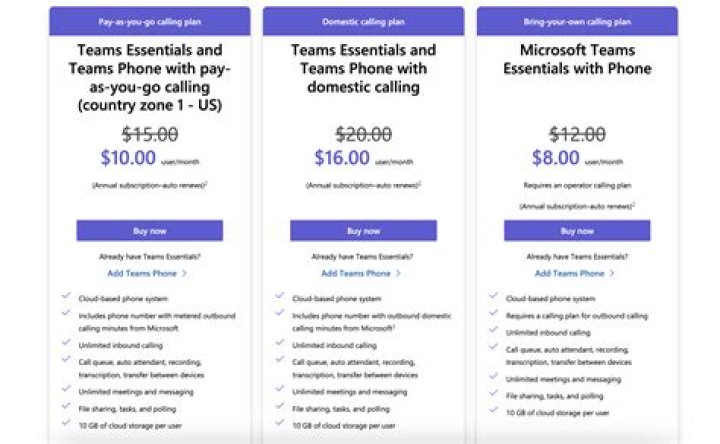Click the checkmark beside domestic plan "Unlimited inbound calling"
720x444 pixels.
click(279, 343)
